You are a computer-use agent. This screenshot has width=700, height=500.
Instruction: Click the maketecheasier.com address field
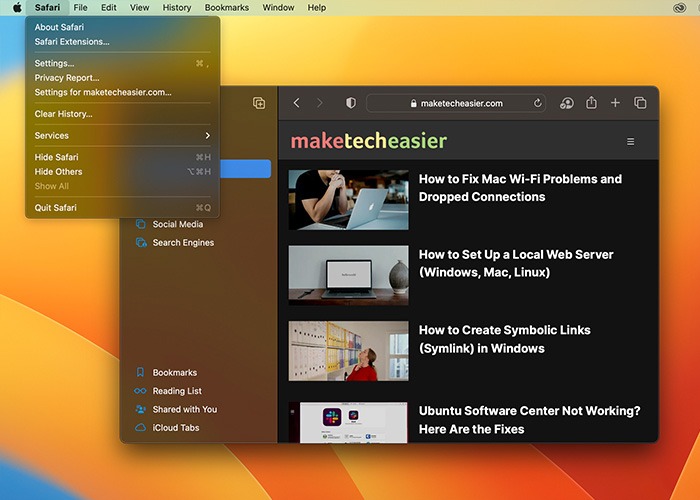coord(456,103)
